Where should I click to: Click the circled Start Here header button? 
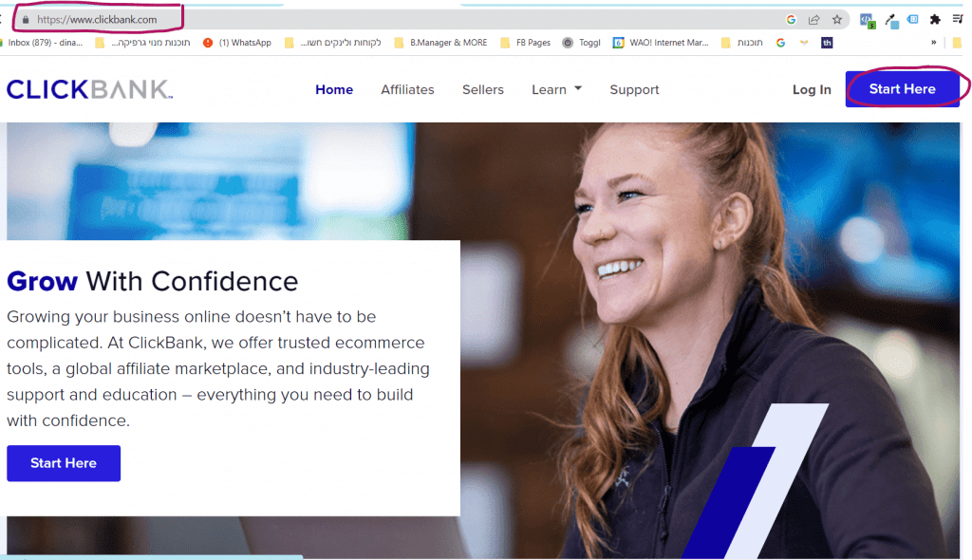(x=902, y=89)
